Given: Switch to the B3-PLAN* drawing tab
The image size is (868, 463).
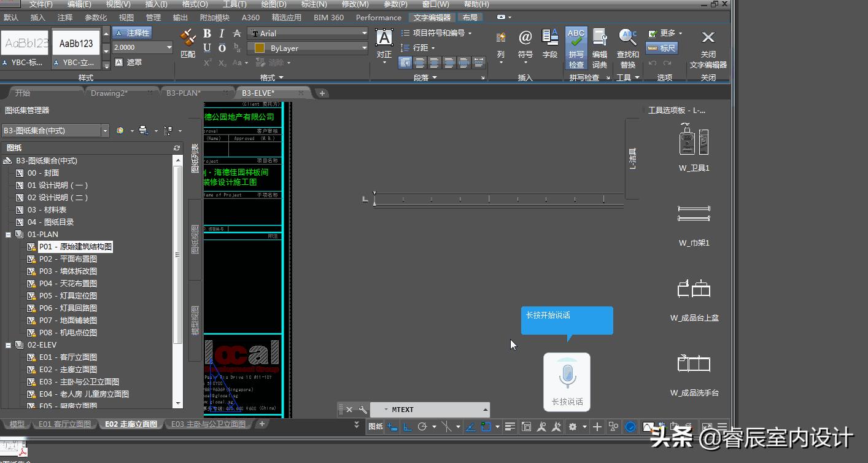Looking at the screenshot, I should pos(183,93).
